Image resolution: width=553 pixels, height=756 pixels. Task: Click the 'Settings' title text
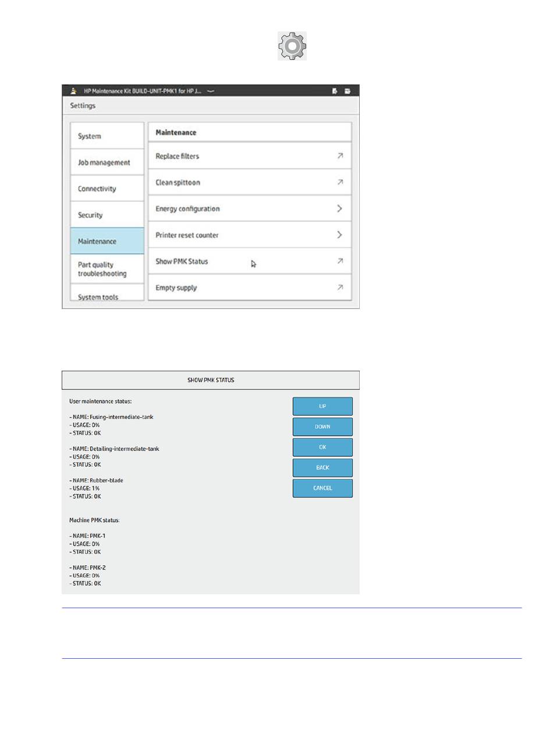point(83,105)
